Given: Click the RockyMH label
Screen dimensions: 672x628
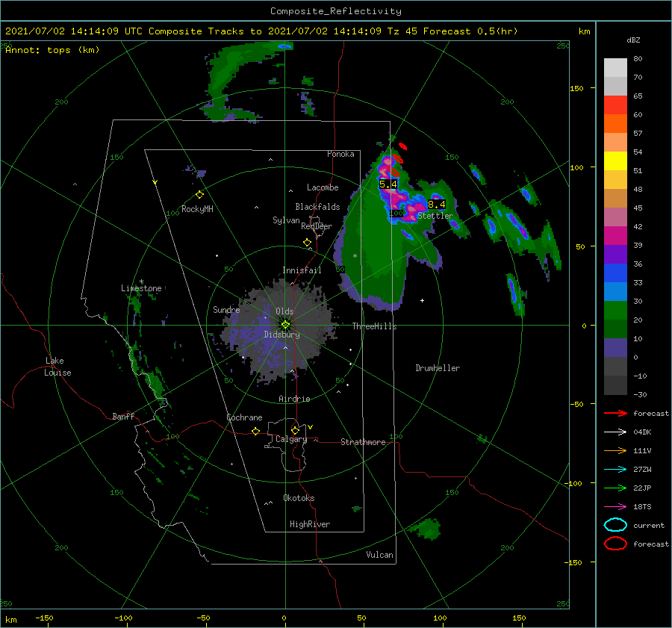Looking at the screenshot, I should click(x=197, y=209).
